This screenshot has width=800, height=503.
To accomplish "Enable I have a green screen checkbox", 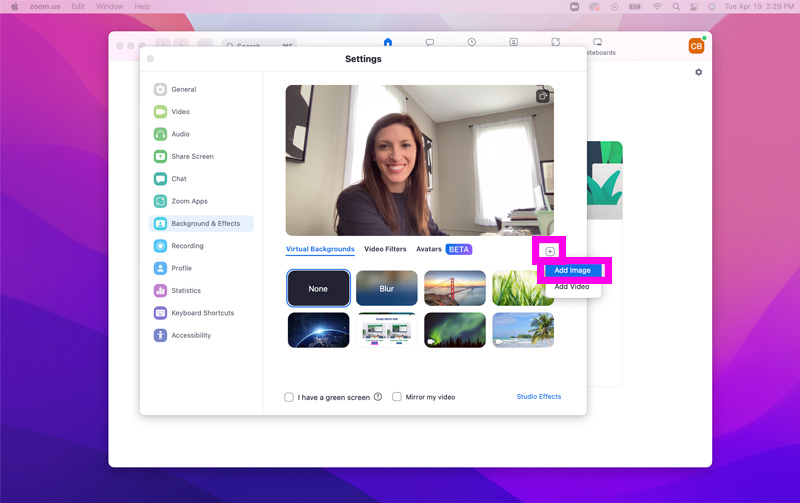I will (x=289, y=397).
